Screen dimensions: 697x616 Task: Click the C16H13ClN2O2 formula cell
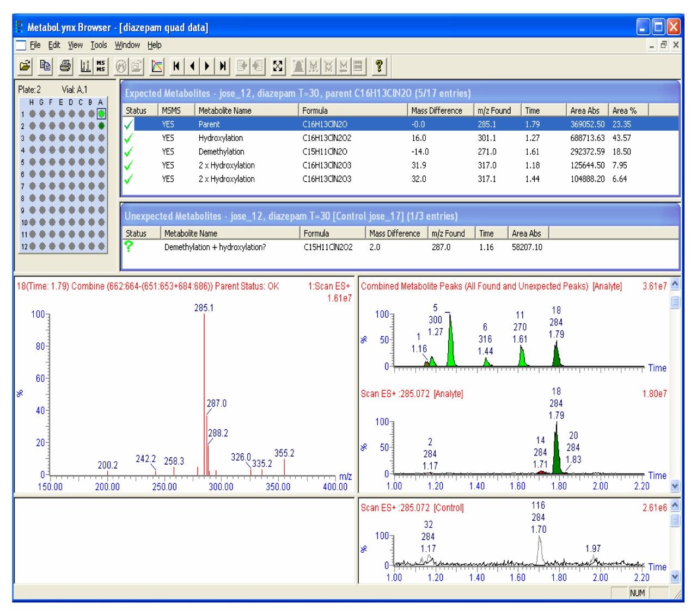[327, 138]
